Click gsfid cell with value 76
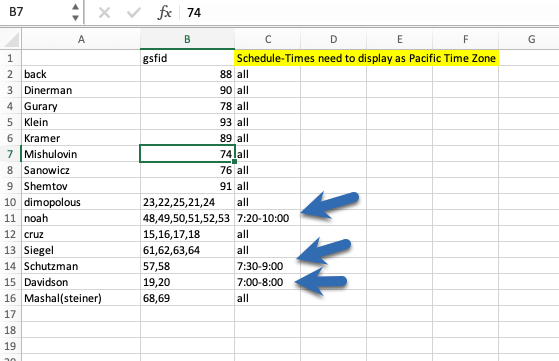 (x=188, y=170)
